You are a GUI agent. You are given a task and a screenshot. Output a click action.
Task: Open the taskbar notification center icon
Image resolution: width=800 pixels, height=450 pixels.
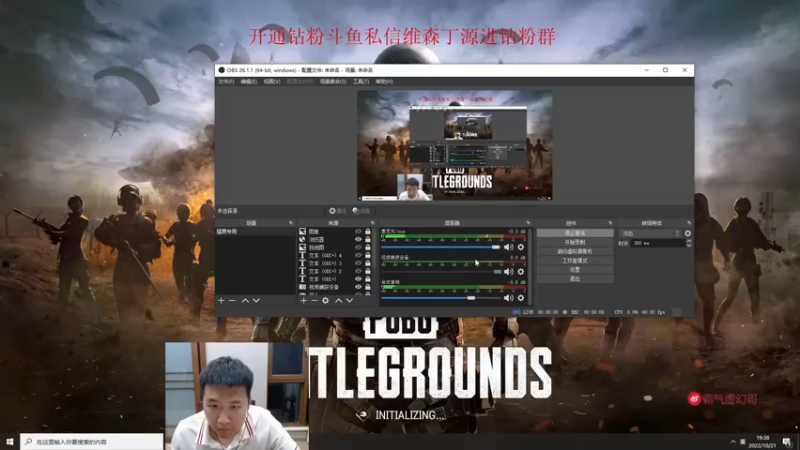(787, 442)
